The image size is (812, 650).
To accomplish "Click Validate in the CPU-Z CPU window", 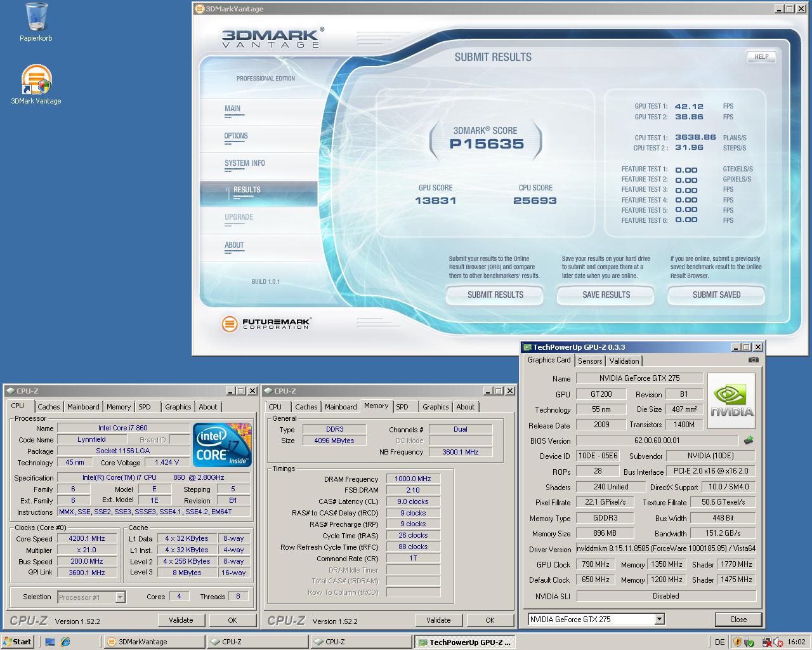I will [x=181, y=620].
